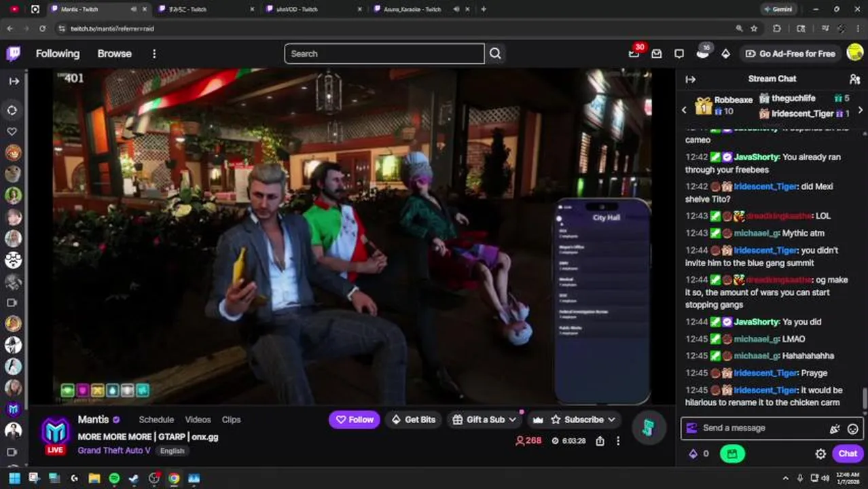Image resolution: width=868 pixels, height=489 pixels.
Task: Open the Twitch home logo
Action: click(14, 54)
